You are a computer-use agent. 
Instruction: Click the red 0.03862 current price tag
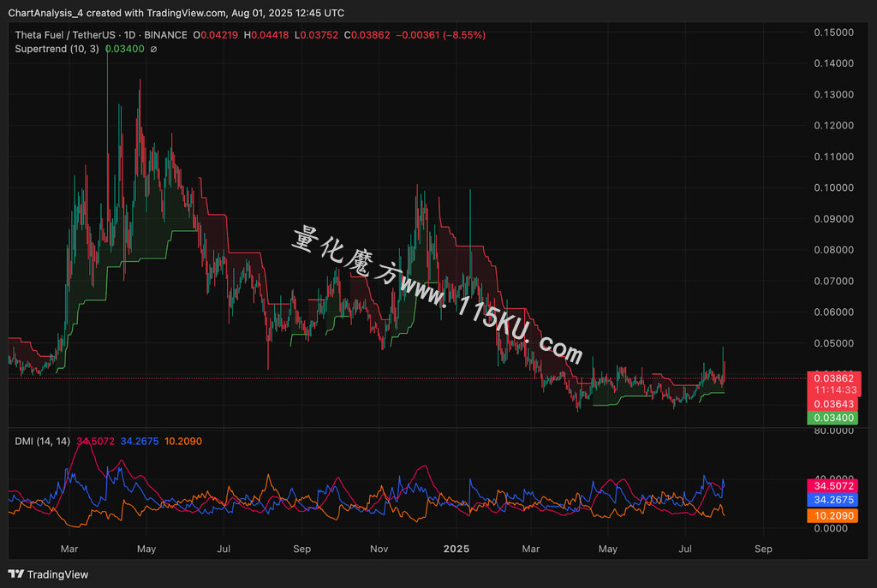click(833, 378)
